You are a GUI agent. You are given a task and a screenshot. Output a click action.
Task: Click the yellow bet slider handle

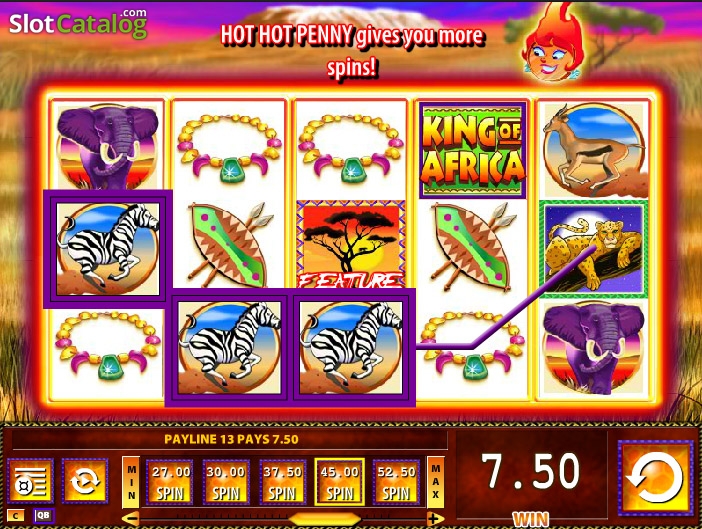[325, 519]
